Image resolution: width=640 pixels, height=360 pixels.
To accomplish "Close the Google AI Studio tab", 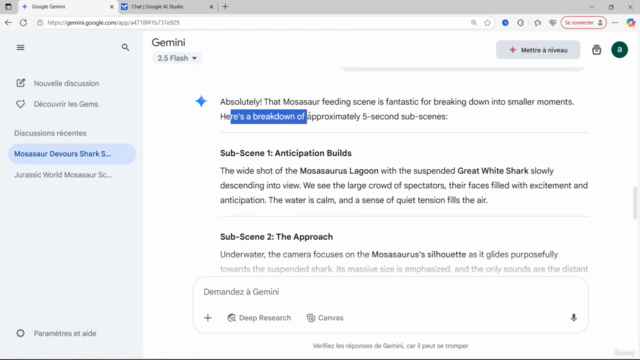I will click(x=211, y=7).
